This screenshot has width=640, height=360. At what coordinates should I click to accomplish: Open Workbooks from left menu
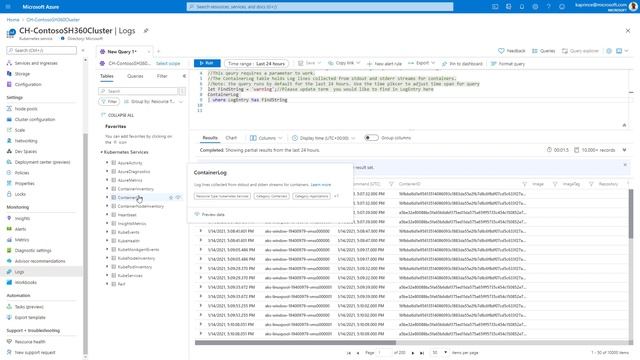click(x=25, y=282)
